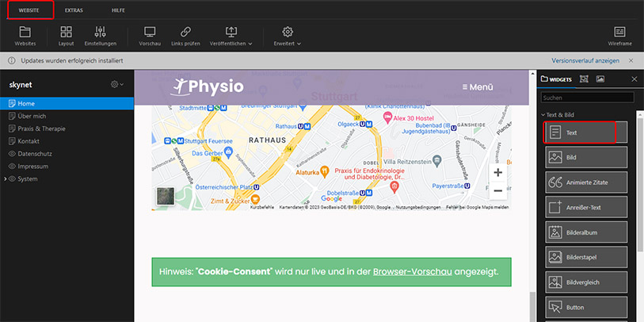Open skynet project gear menu
Screen dimensions: 644x322
point(116,84)
